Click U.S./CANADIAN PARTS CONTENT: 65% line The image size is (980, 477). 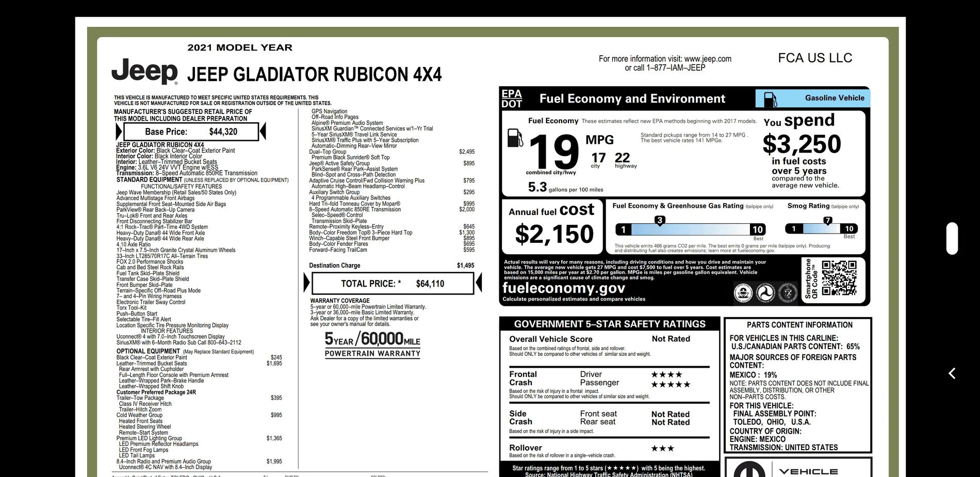(x=795, y=347)
